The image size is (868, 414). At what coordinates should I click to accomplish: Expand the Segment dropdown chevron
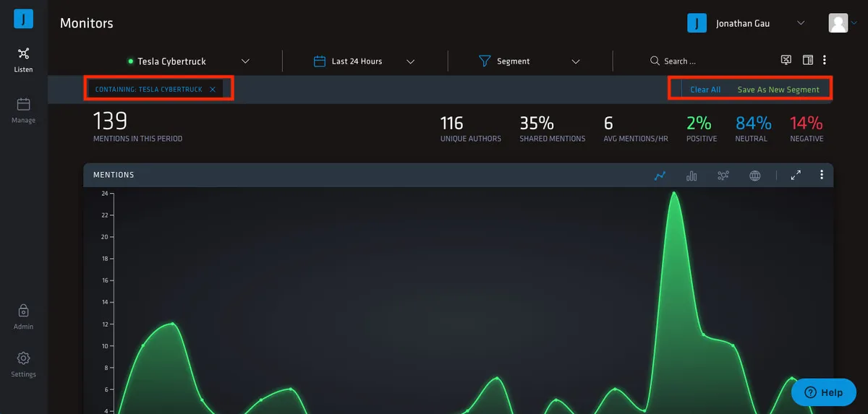pos(576,61)
